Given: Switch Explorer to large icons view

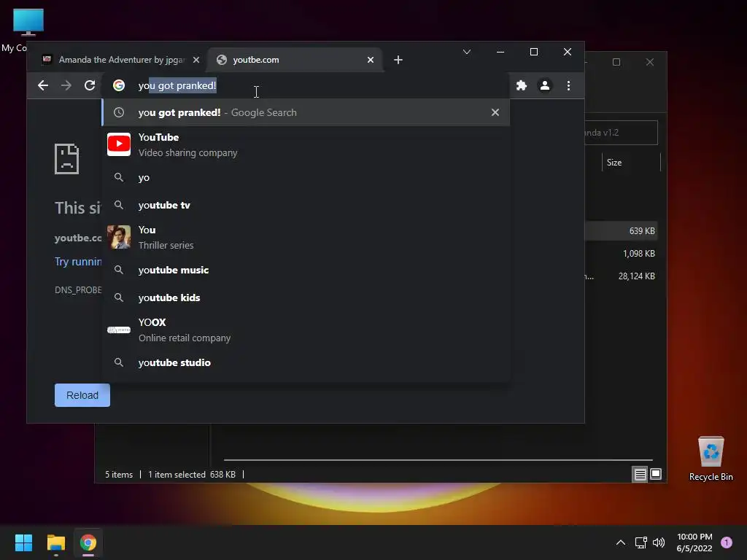Looking at the screenshot, I should [x=656, y=474].
